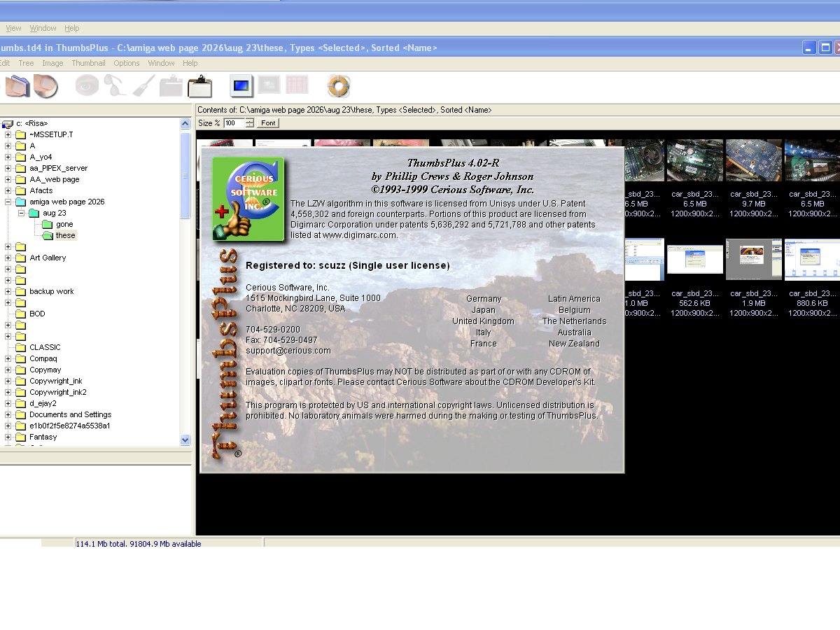
Task: Click 'ThumbsPlus 4.02-R' title text
Action: (453, 163)
